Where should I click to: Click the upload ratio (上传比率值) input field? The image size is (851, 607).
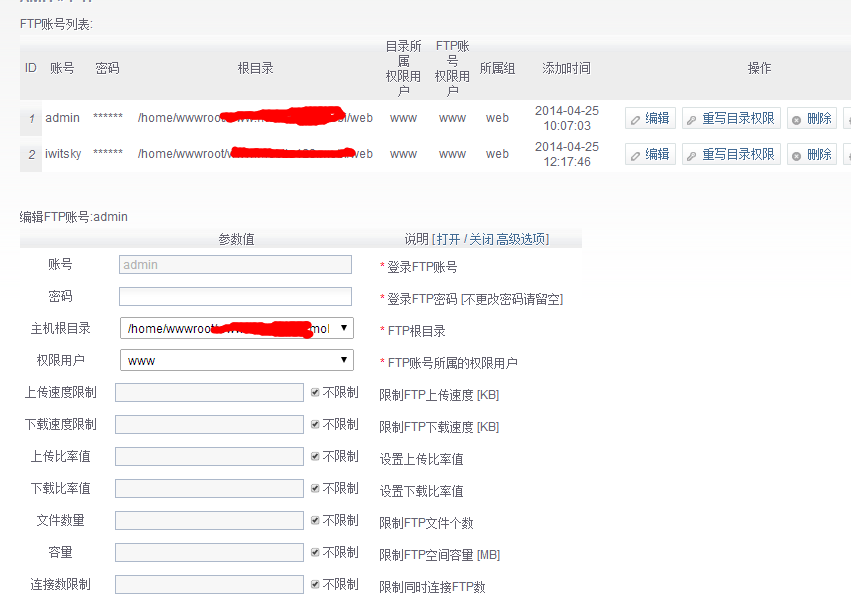[209, 457]
